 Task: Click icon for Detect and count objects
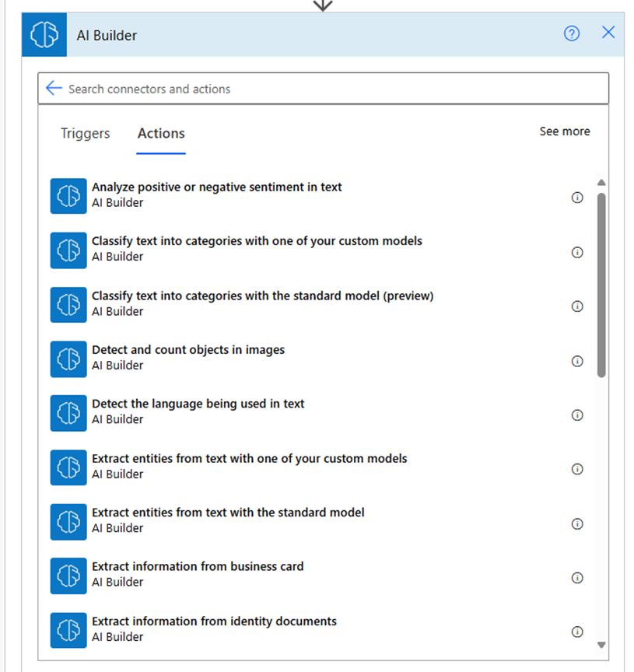pos(68,359)
